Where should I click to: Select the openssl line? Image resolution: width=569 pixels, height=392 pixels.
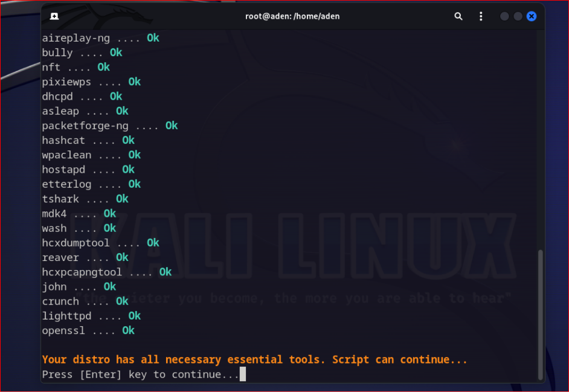[x=88, y=330]
